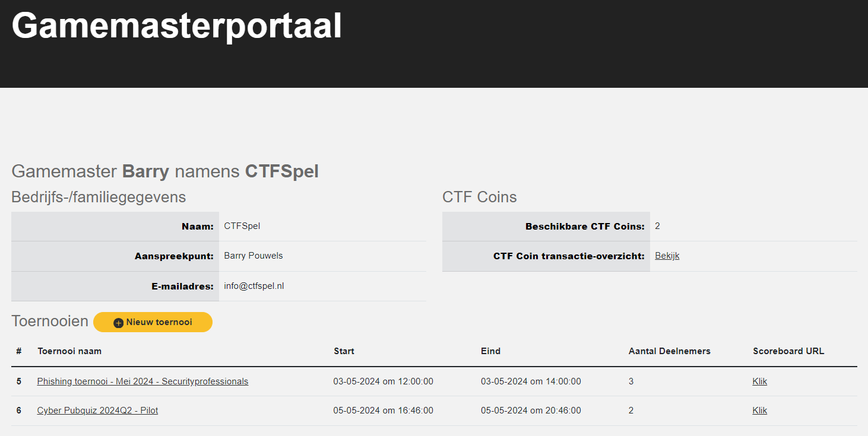Screen dimensions: 868x436
Task: Click the Eind column header
Action: pyautogui.click(x=490, y=351)
